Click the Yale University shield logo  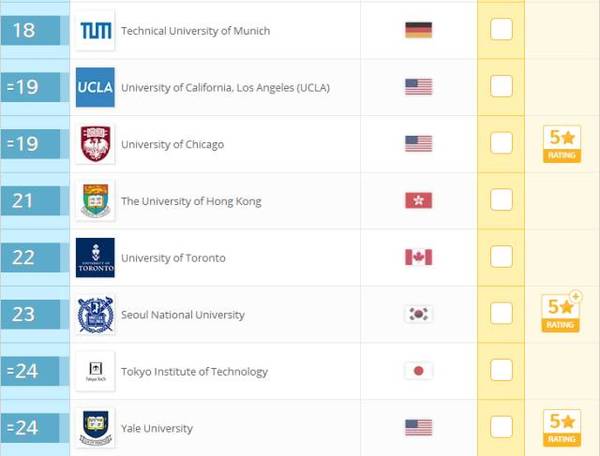[x=95, y=428]
